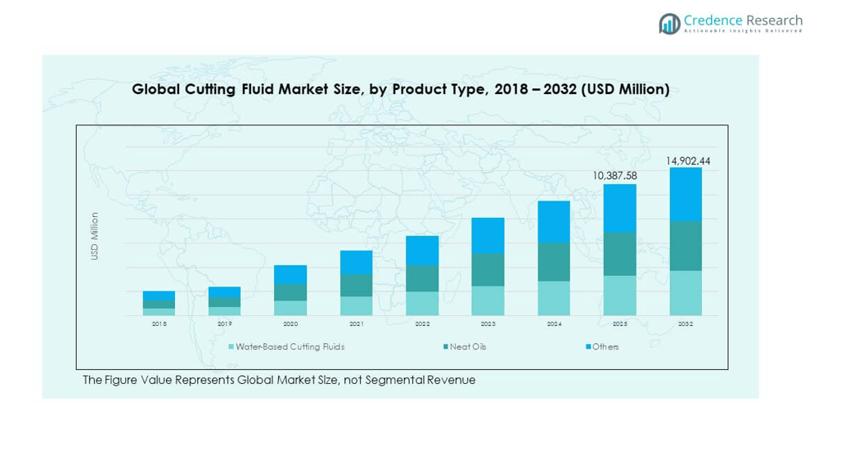Click the Water-Based segment of the 2024 bar
868x452 pixels.
pos(554,298)
